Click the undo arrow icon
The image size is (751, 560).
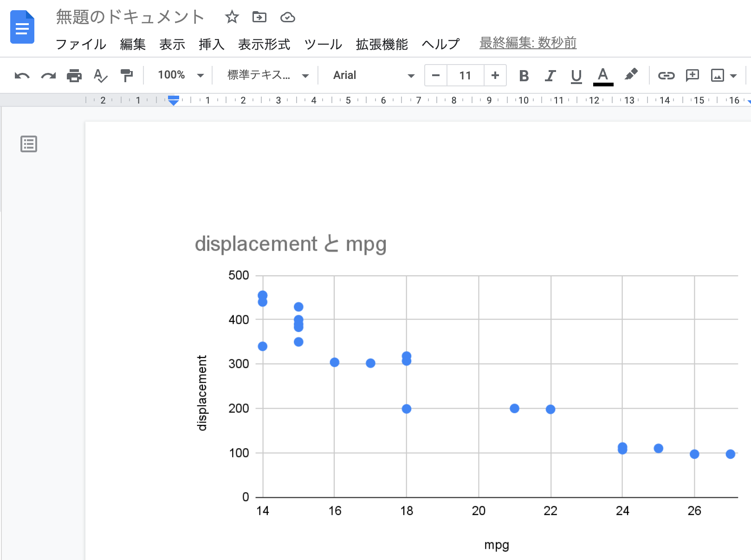[x=22, y=75]
